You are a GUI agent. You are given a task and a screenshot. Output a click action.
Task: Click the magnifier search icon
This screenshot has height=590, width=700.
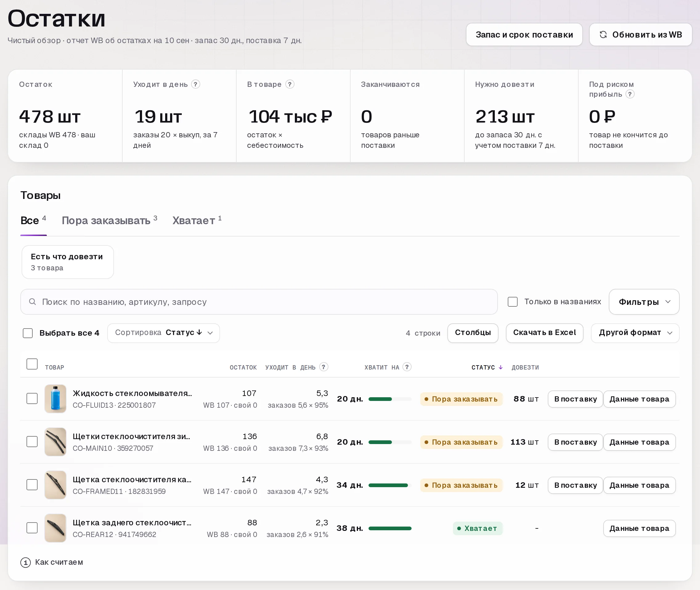(x=32, y=302)
